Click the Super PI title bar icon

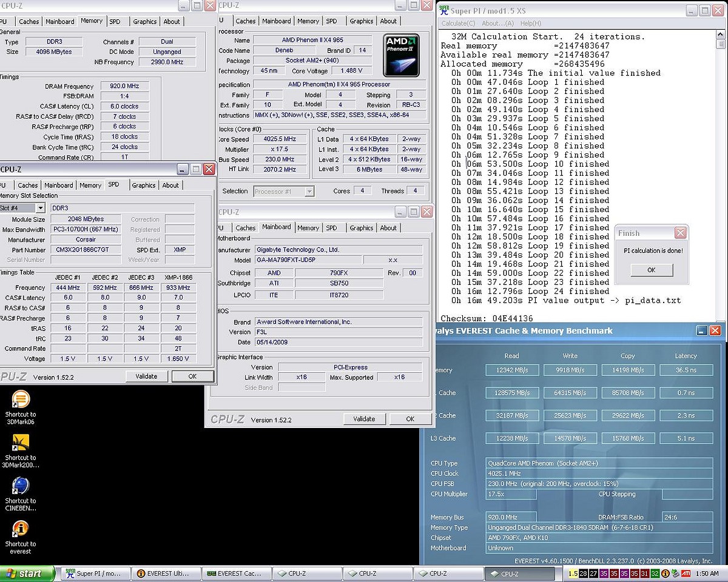point(444,10)
